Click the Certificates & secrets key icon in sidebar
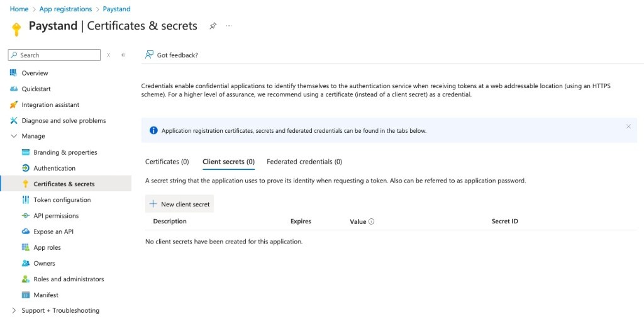644x326 pixels. (x=25, y=184)
